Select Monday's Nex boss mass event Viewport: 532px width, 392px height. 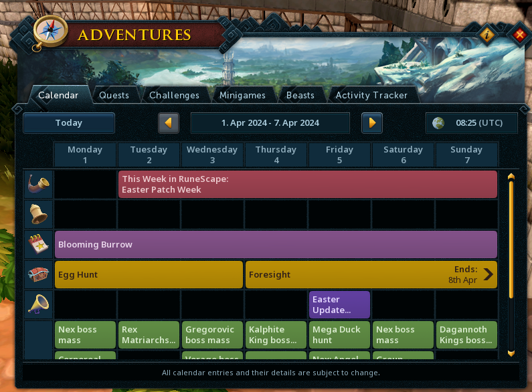pyautogui.click(x=85, y=334)
